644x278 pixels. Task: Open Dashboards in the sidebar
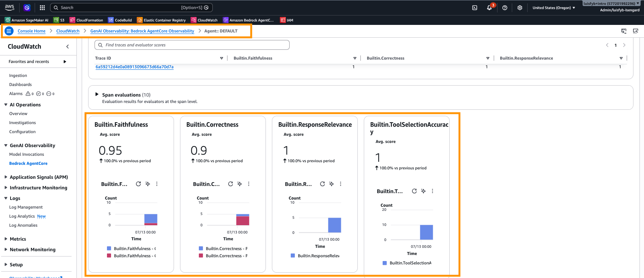pyautogui.click(x=20, y=84)
